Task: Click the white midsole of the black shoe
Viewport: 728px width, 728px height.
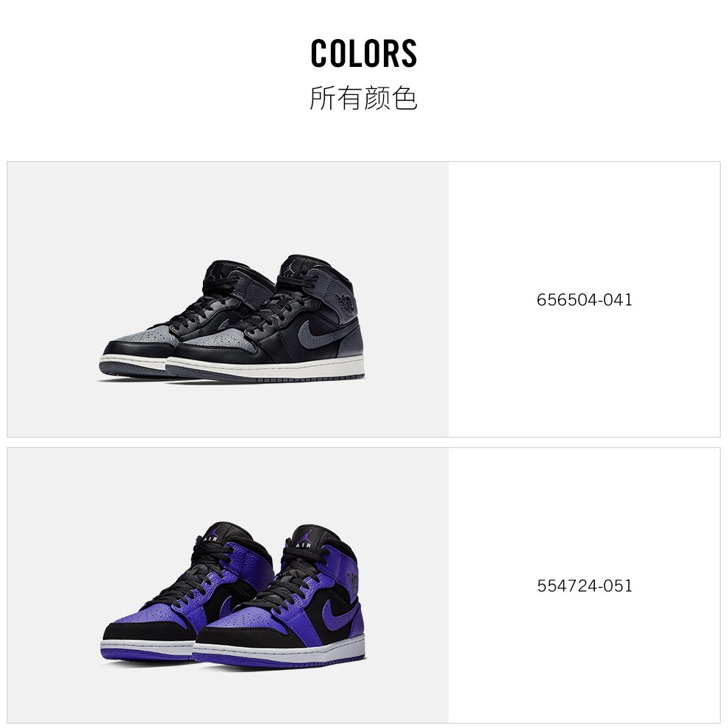Action: (x=265, y=366)
